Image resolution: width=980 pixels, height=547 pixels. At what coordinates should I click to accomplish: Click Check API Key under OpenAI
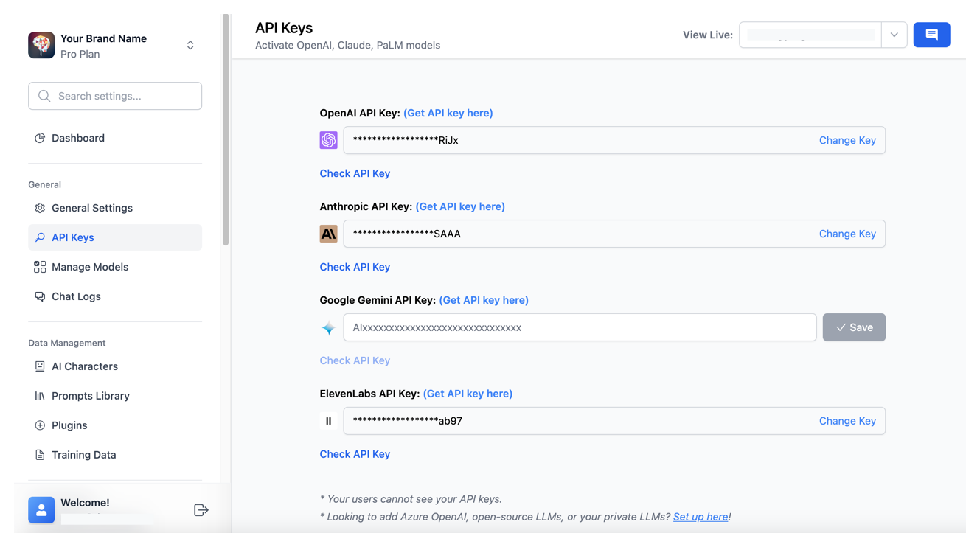[355, 173]
